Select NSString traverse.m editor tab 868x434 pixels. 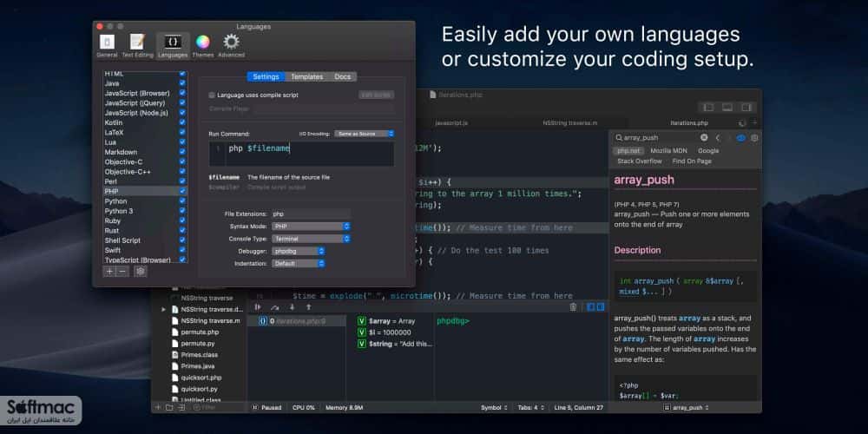tap(570, 123)
